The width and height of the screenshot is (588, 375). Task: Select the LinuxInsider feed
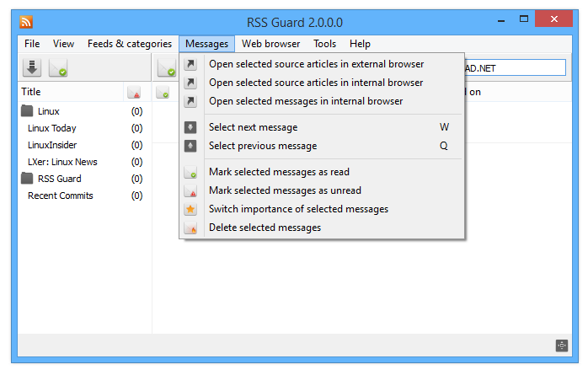point(85,145)
